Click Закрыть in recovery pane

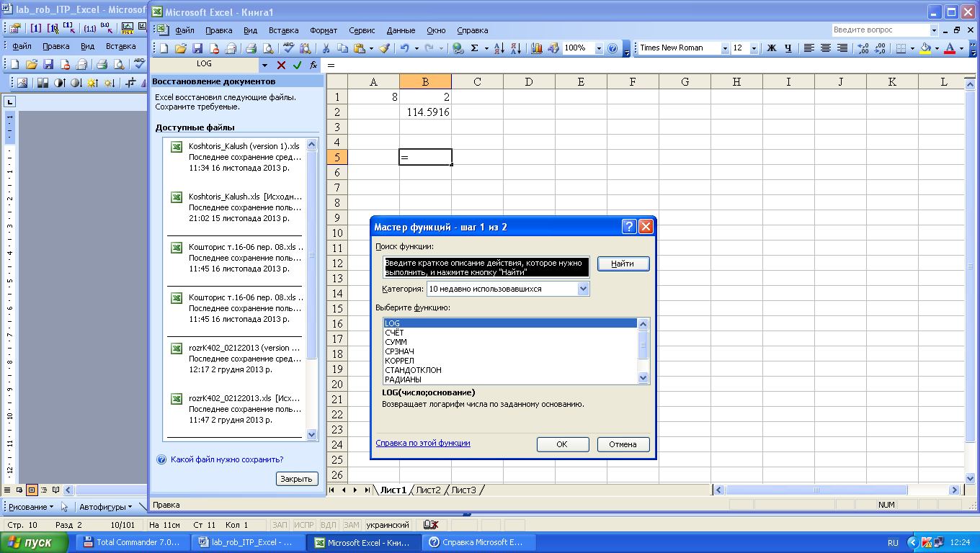[297, 479]
